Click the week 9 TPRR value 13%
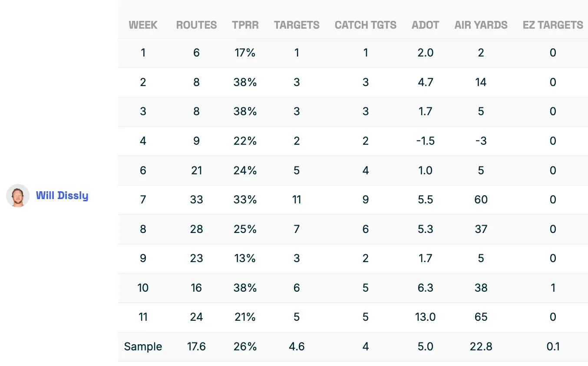 pyautogui.click(x=245, y=259)
